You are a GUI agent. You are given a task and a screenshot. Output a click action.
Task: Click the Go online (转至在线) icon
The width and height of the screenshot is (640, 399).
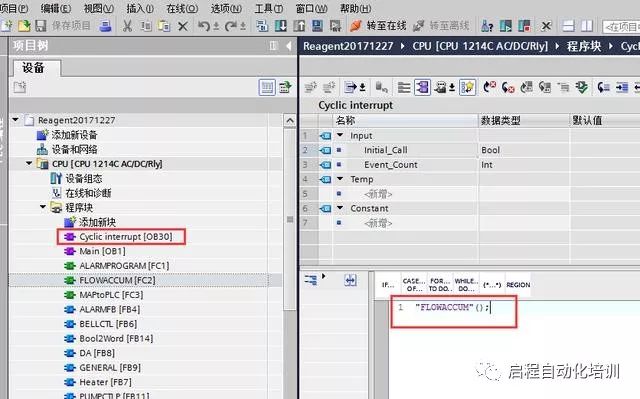pyautogui.click(x=356, y=26)
